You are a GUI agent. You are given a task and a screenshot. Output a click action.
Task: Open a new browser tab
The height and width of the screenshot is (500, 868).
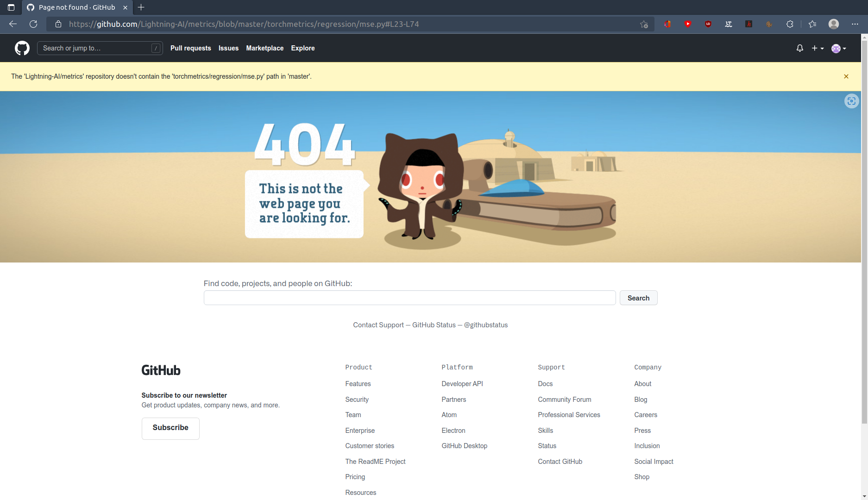(x=141, y=7)
